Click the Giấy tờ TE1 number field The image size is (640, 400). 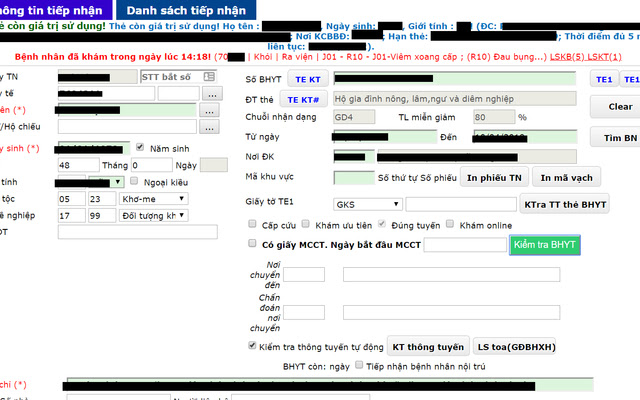click(x=461, y=204)
